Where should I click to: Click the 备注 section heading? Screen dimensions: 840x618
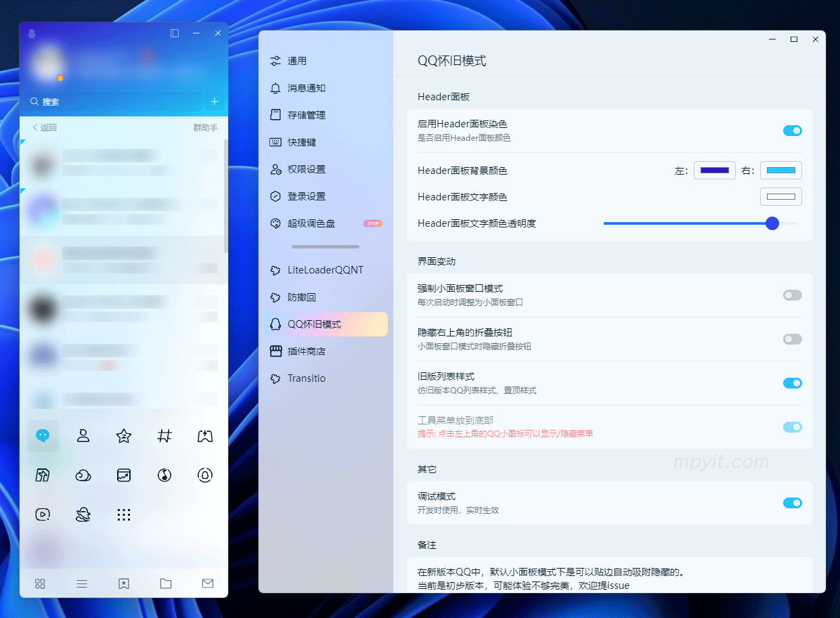coord(427,545)
